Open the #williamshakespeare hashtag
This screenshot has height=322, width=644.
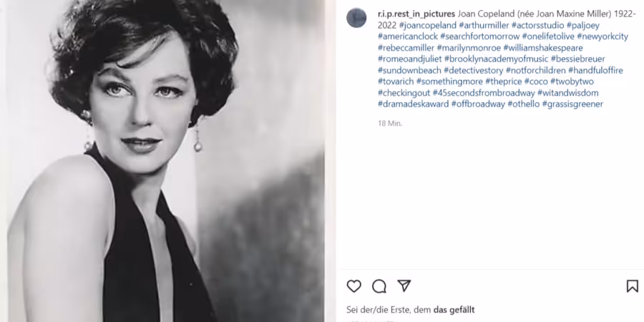coord(543,48)
